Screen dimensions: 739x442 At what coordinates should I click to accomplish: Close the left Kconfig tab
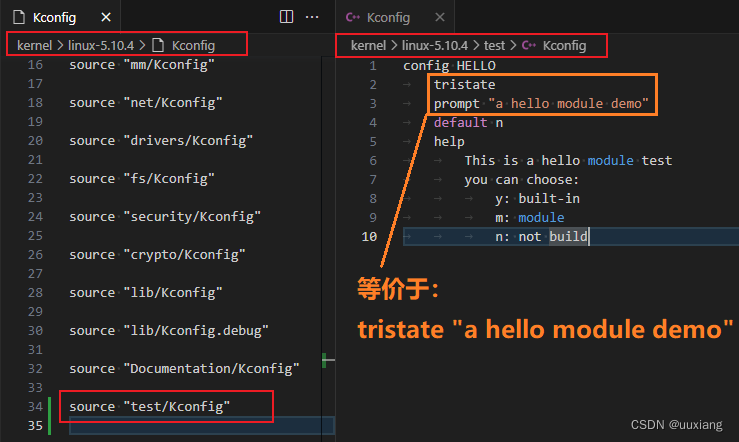(x=106, y=17)
